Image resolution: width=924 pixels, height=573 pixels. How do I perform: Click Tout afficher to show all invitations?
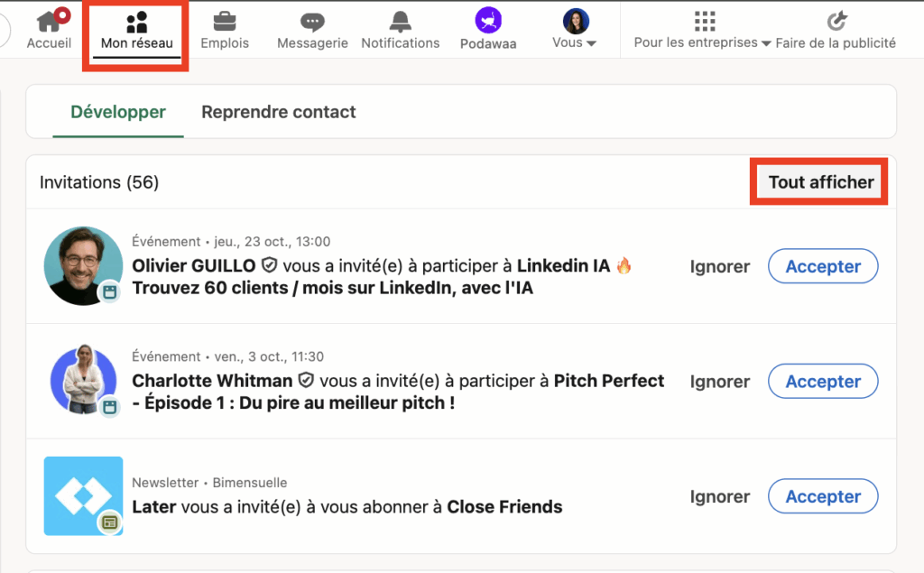pos(820,181)
